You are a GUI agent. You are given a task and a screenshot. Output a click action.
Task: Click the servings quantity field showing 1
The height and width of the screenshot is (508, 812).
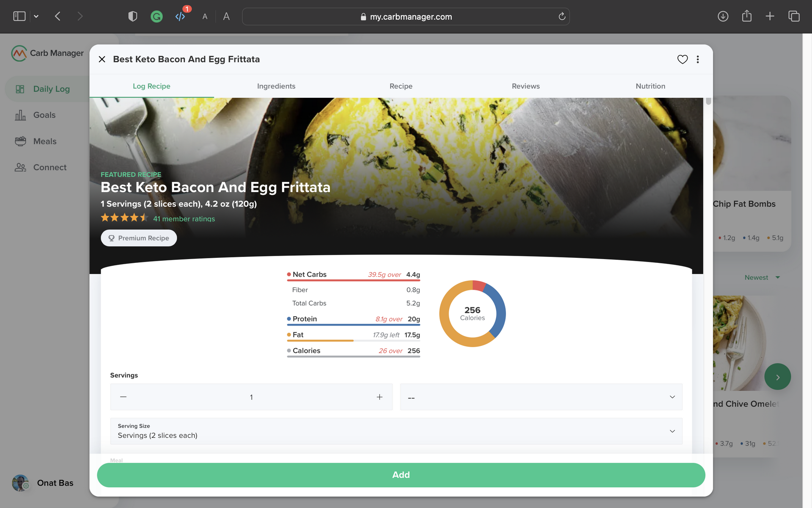tap(251, 397)
